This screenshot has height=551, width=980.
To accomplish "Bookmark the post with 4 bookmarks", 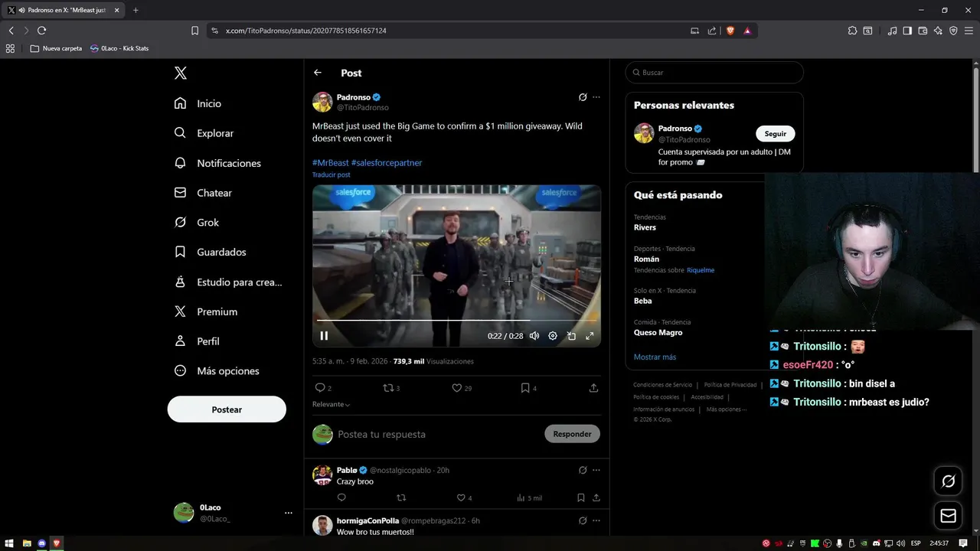I will tap(528, 388).
